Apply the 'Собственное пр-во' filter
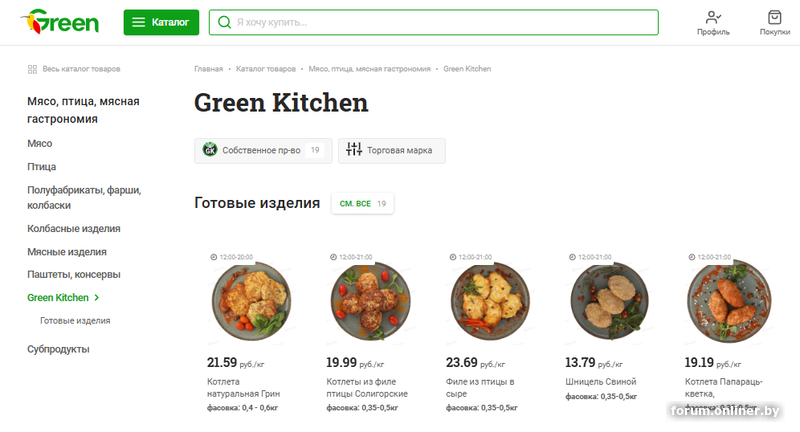The height and width of the screenshot is (432, 800). pyautogui.click(x=263, y=150)
